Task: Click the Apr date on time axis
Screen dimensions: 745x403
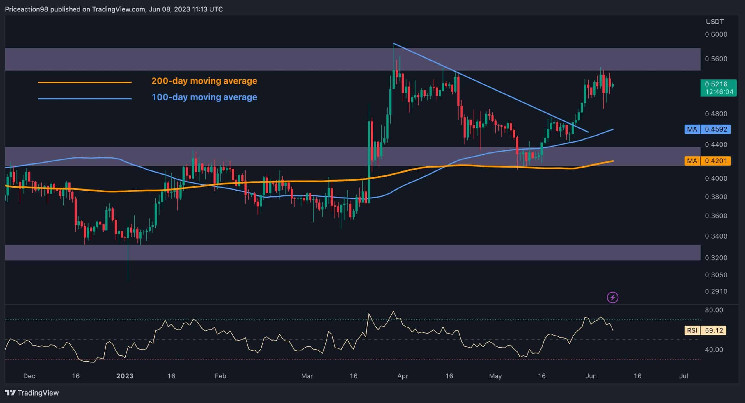Action: coord(402,376)
